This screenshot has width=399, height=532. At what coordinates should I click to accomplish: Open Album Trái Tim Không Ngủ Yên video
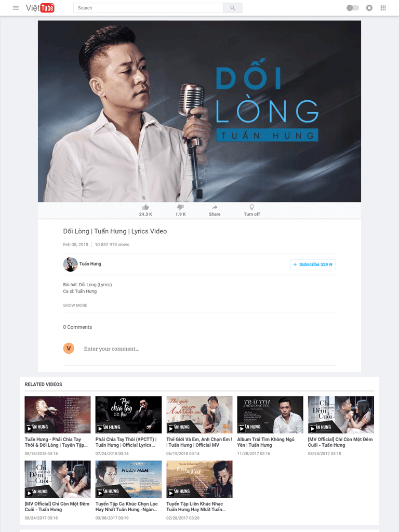(x=270, y=415)
